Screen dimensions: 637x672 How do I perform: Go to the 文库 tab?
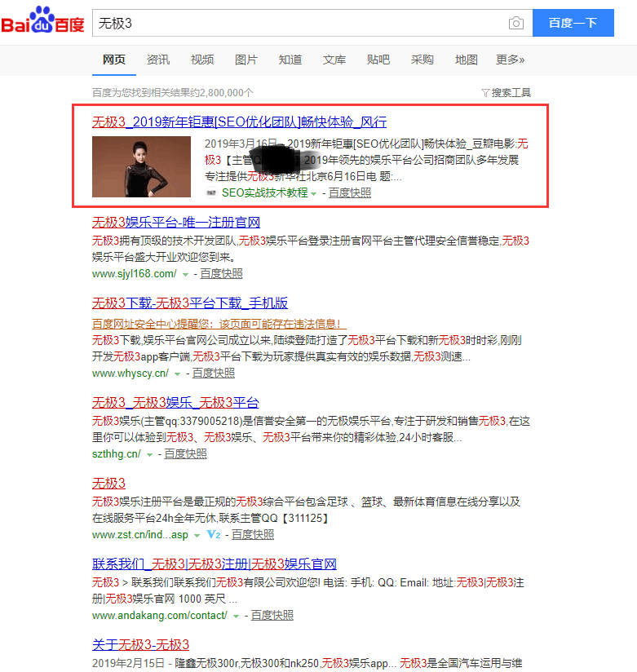[x=334, y=60]
